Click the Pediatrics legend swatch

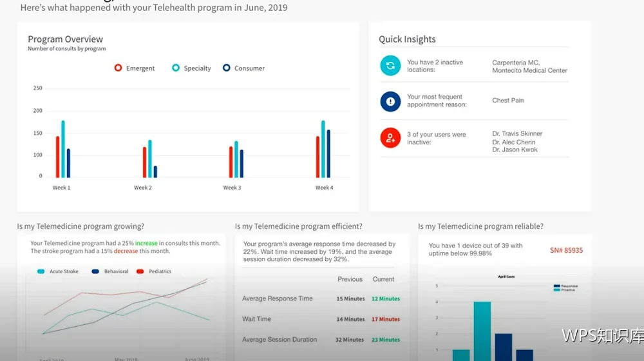click(x=140, y=271)
